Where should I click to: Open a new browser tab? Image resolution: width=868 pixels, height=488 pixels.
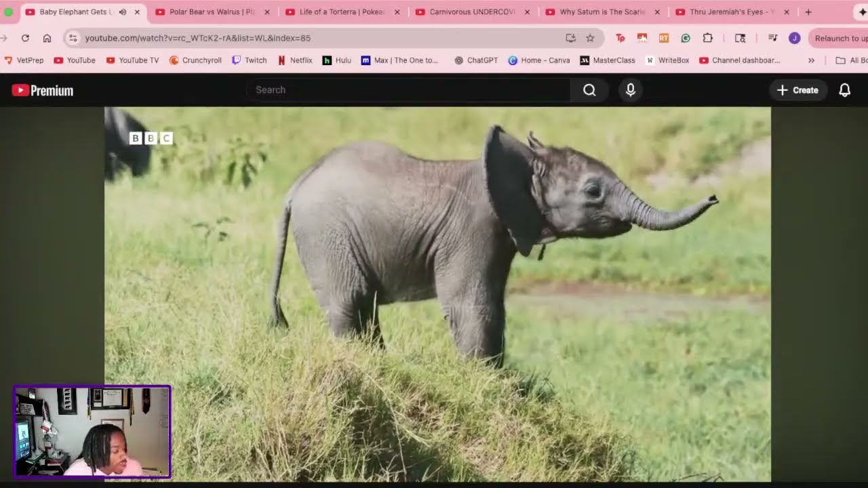[808, 12]
